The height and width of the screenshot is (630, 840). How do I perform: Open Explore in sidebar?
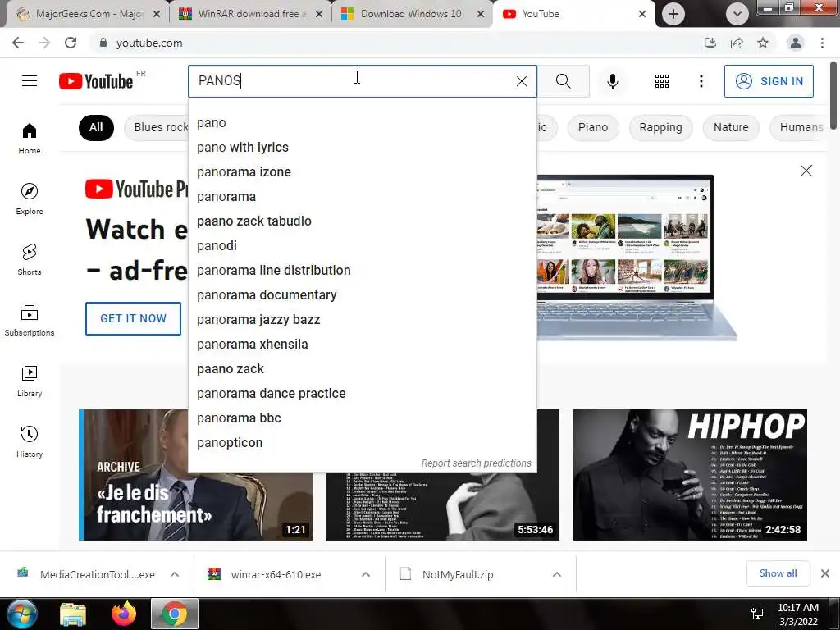pos(30,199)
